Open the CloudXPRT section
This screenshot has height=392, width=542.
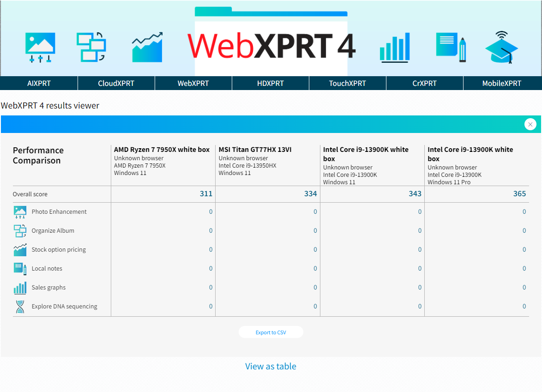pos(116,83)
